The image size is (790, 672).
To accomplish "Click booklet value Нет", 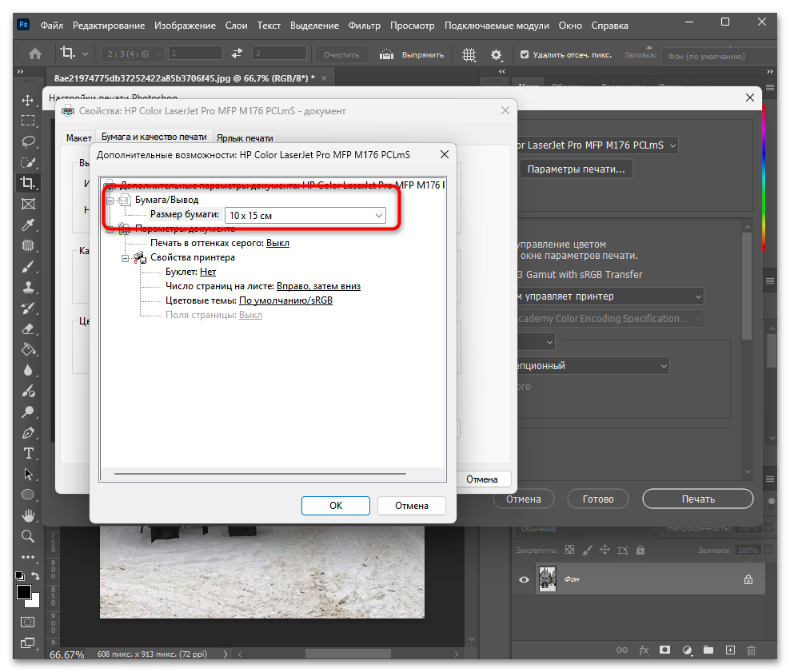I will (208, 272).
